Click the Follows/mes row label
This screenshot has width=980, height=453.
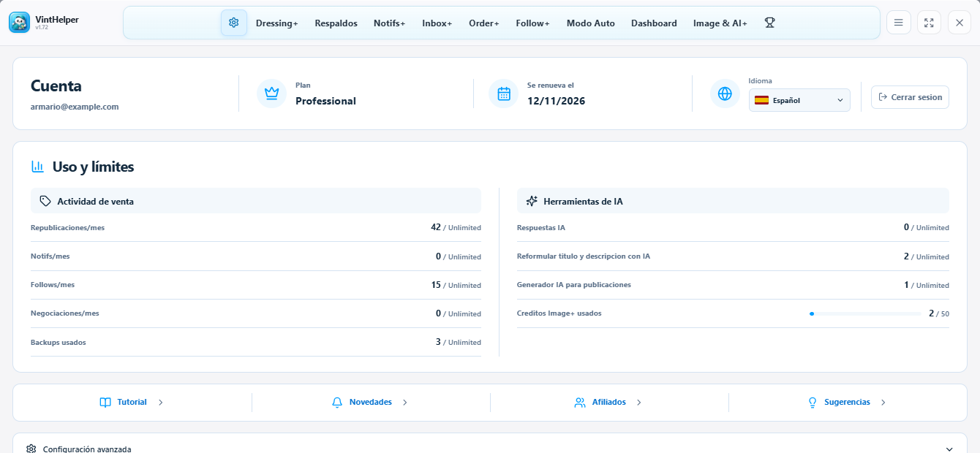pyautogui.click(x=53, y=285)
